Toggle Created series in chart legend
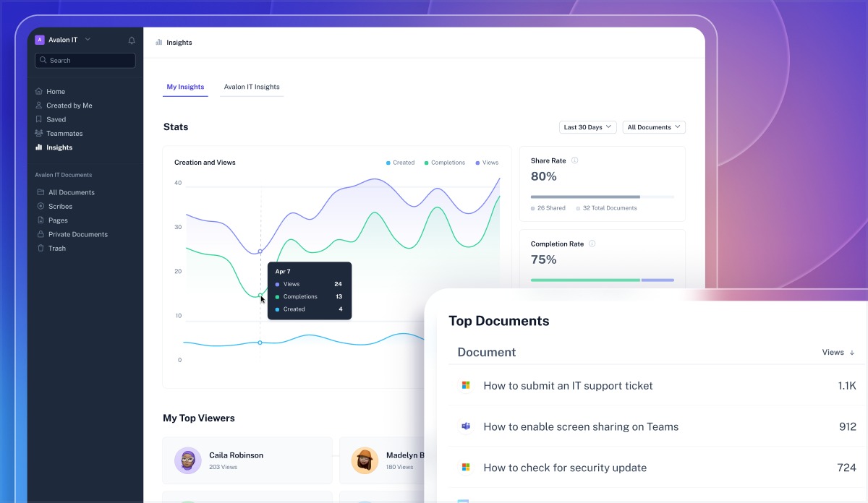Image resolution: width=868 pixels, height=503 pixels. click(x=400, y=163)
